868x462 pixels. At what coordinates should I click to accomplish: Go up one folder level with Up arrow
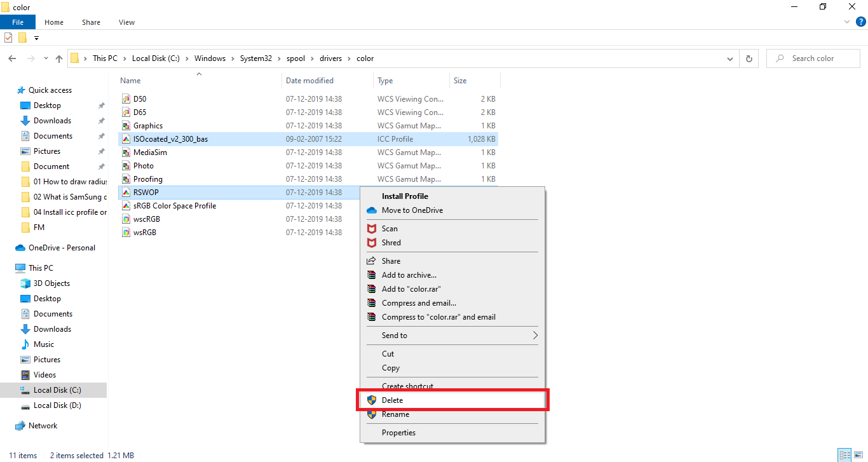coord(59,58)
